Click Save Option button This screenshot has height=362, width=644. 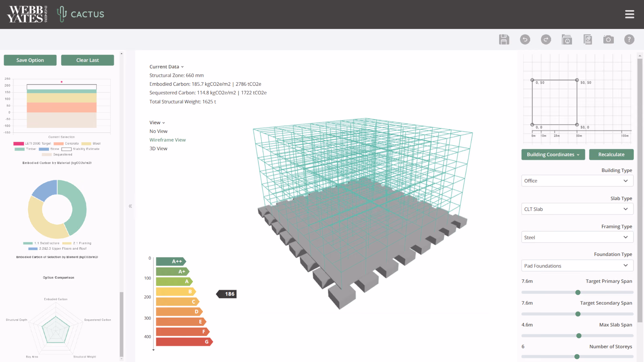(x=30, y=60)
